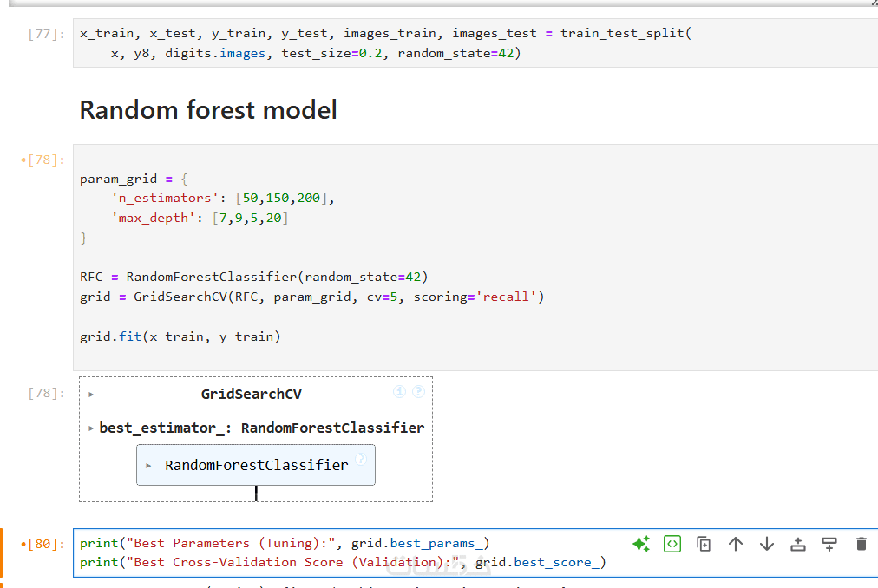Duplicate the selected cell

tap(704, 544)
